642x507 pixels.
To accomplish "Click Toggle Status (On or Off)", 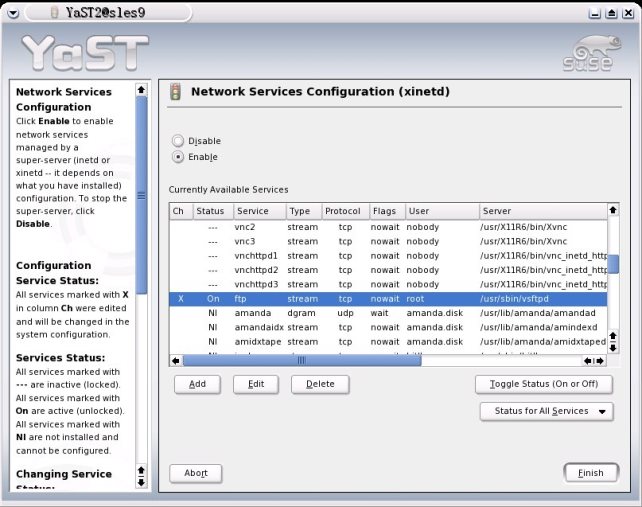I will click(x=544, y=384).
